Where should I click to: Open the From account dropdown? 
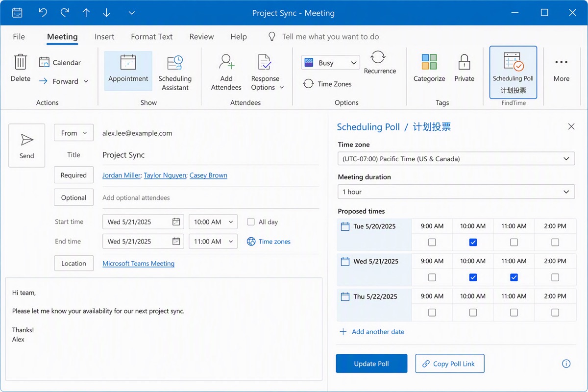point(73,133)
